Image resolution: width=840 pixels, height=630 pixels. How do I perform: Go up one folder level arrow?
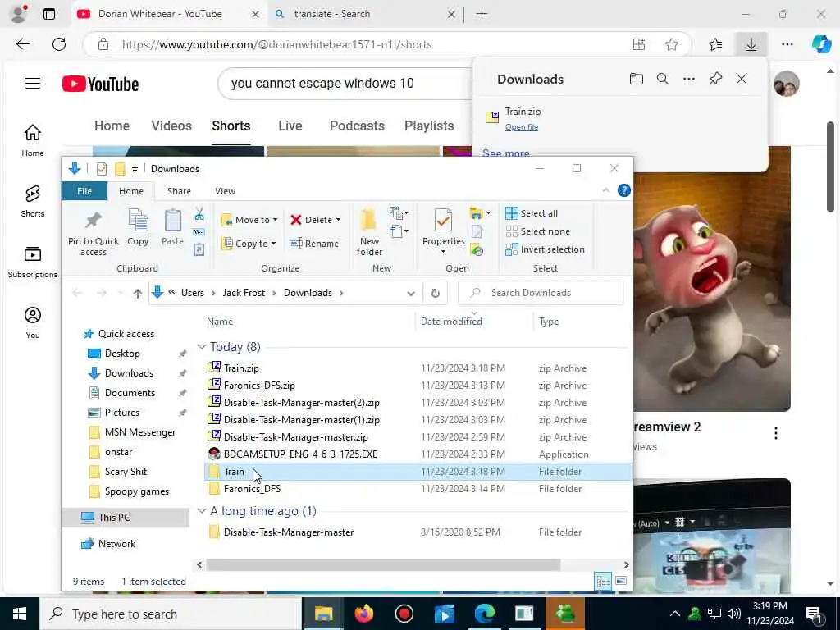click(138, 293)
